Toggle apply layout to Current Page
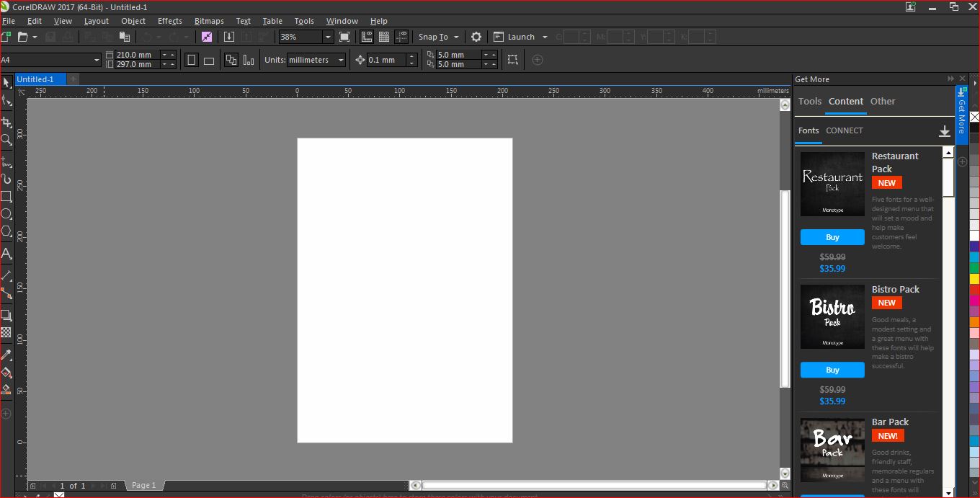The width and height of the screenshot is (980, 498). (x=249, y=60)
